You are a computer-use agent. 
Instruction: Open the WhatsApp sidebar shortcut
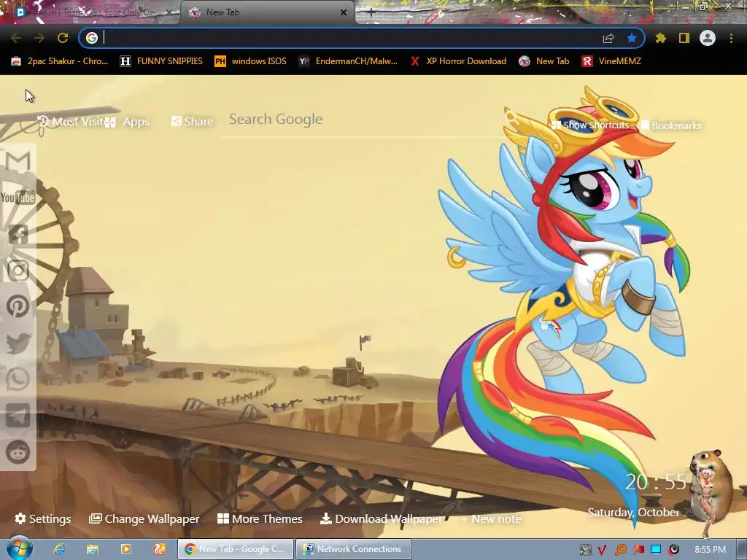pos(18,379)
